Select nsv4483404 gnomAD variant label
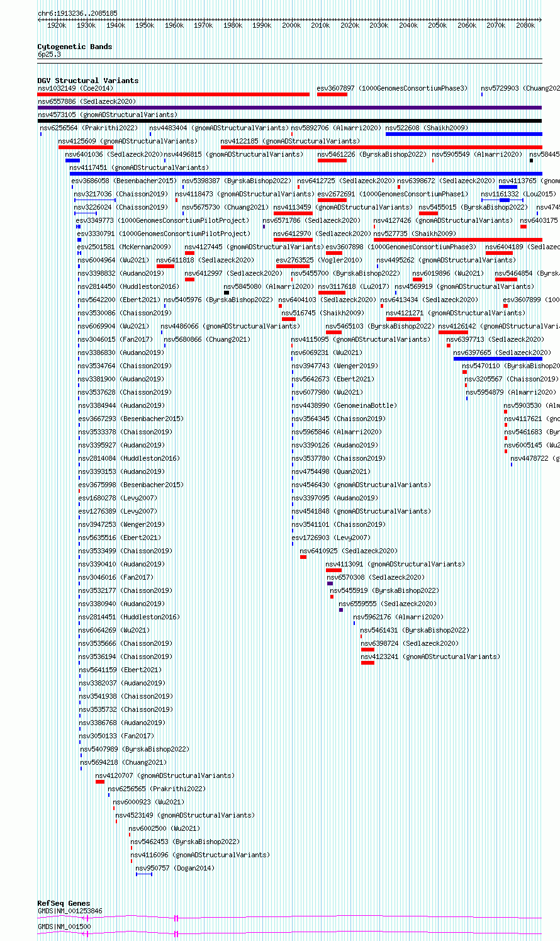 coord(218,128)
